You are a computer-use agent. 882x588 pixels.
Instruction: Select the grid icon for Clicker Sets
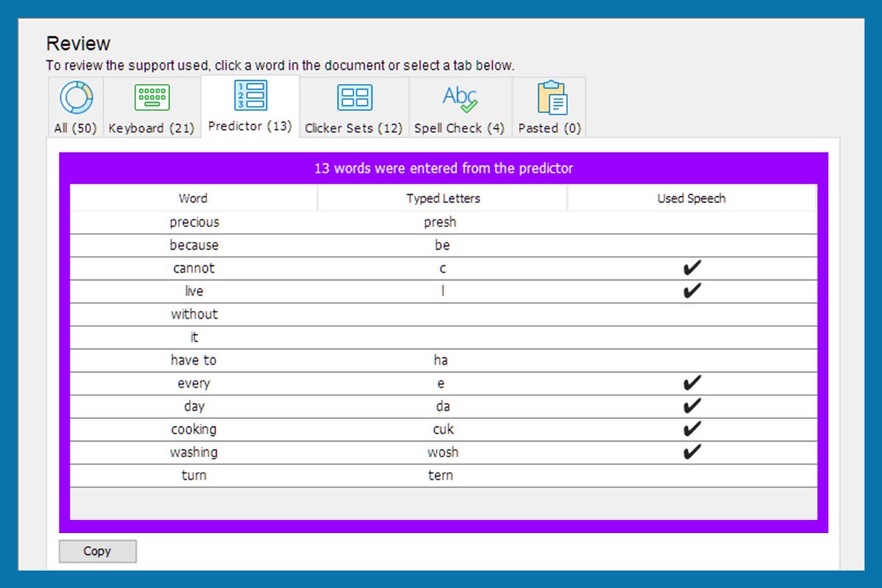click(x=354, y=97)
